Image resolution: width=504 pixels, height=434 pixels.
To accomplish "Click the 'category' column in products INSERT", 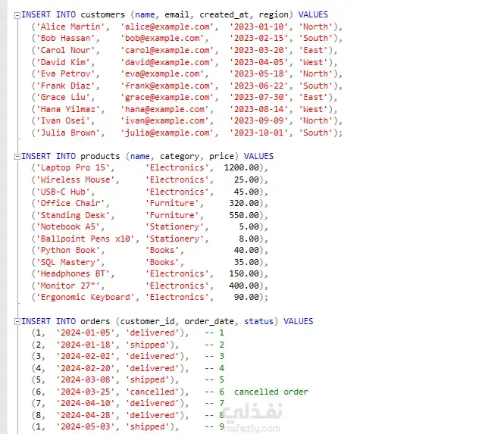I will 180,157.
